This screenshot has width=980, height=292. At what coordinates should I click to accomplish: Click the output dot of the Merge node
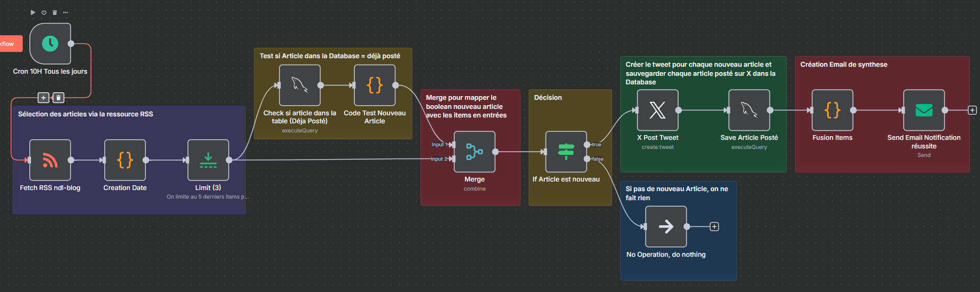(x=495, y=152)
